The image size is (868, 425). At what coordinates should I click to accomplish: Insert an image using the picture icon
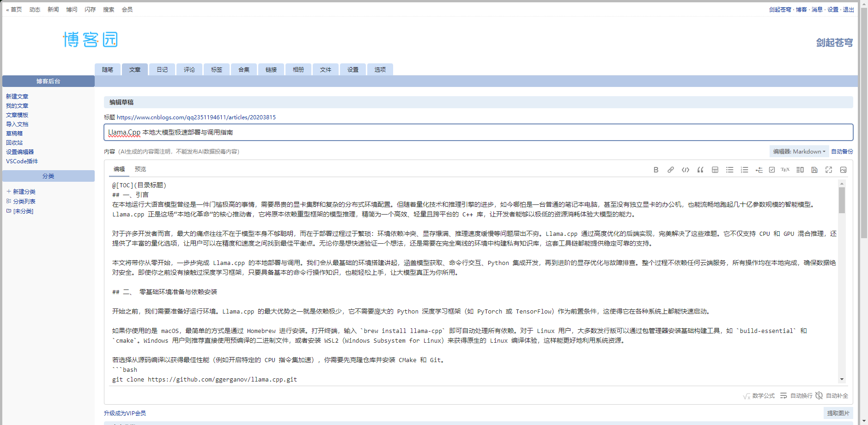[843, 170]
